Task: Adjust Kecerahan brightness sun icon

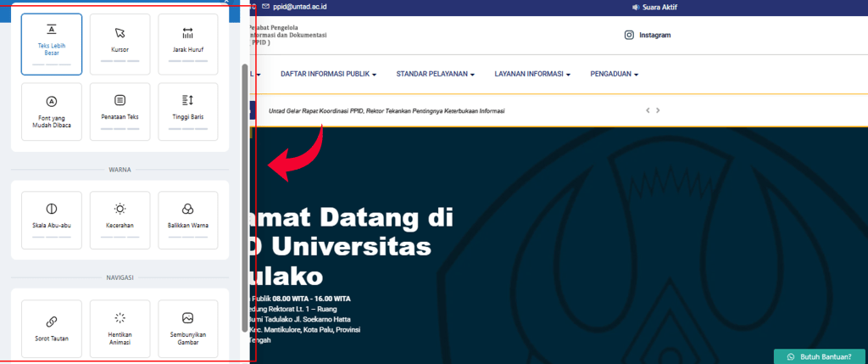Action: click(x=120, y=209)
